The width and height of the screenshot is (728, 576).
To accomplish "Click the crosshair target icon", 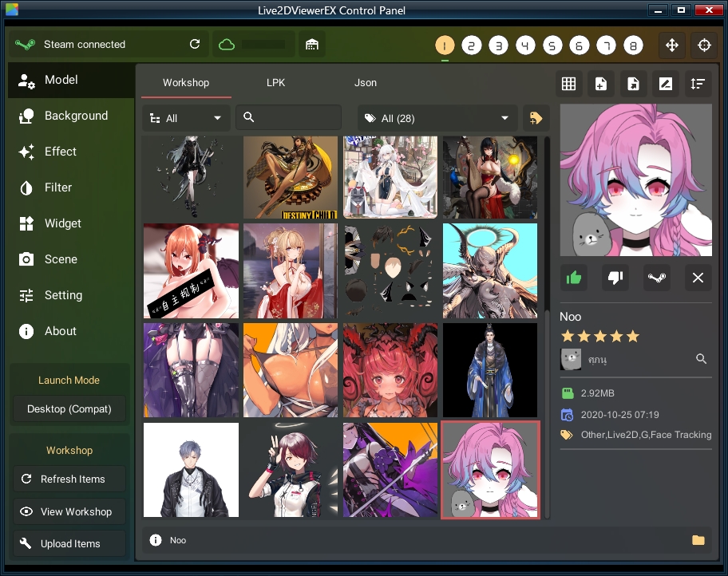I will click(705, 45).
